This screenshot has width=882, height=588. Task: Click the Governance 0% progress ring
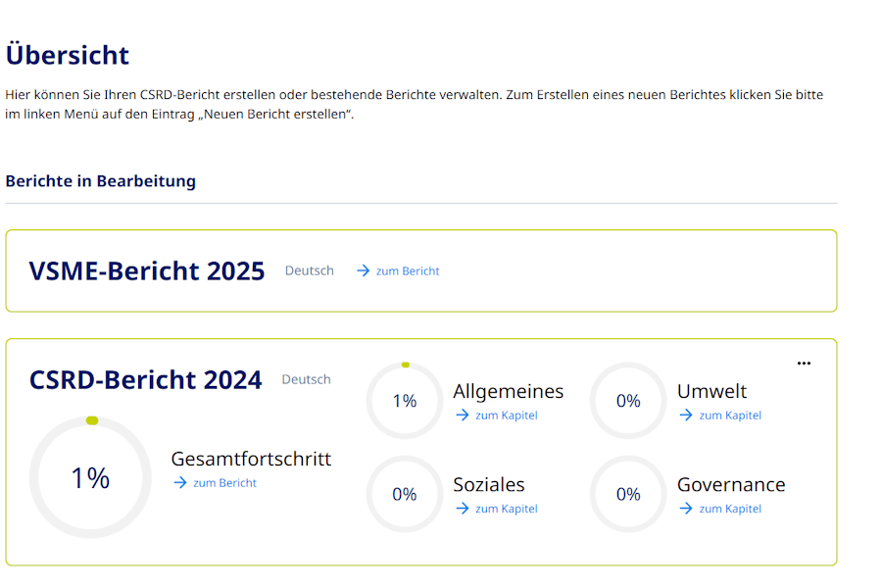(628, 494)
